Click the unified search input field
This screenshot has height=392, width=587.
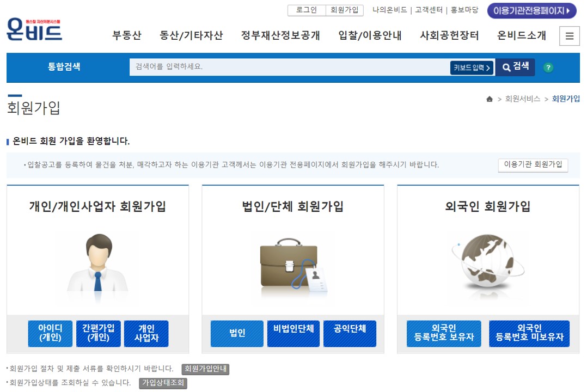pyautogui.click(x=272, y=67)
